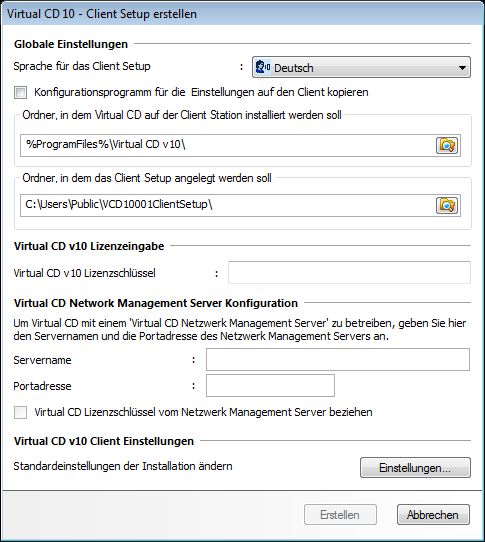Click the Abbrechen button
This screenshot has height=542, width=485.
coord(433,515)
